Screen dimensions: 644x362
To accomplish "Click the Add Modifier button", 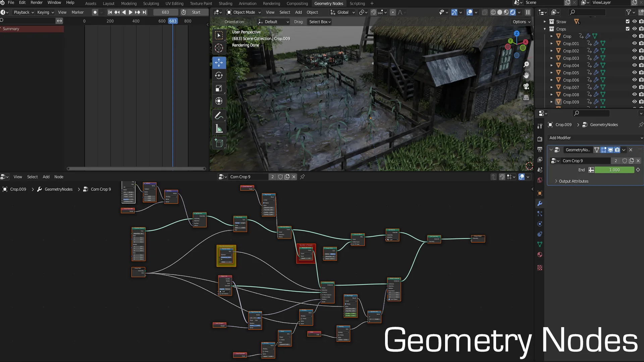I will pos(594,138).
